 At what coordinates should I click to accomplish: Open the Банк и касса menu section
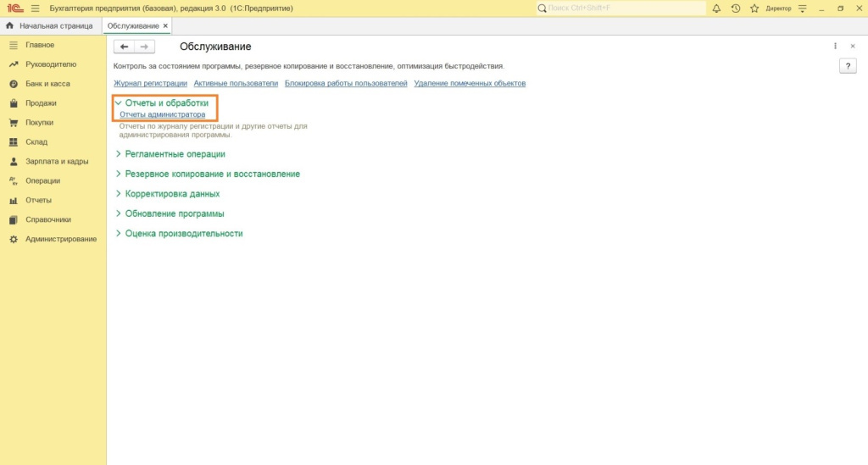click(47, 84)
